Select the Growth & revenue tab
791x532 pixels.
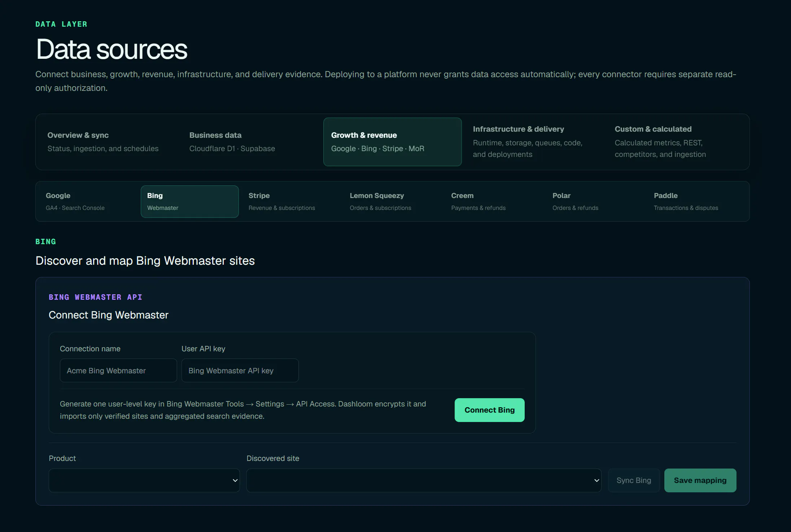(x=392, y=142)
